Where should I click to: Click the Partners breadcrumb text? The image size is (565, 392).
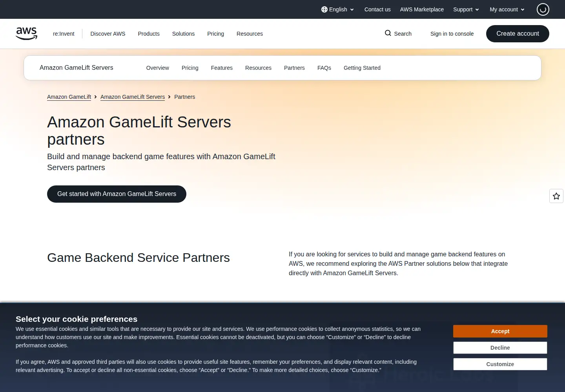[184, 97]
